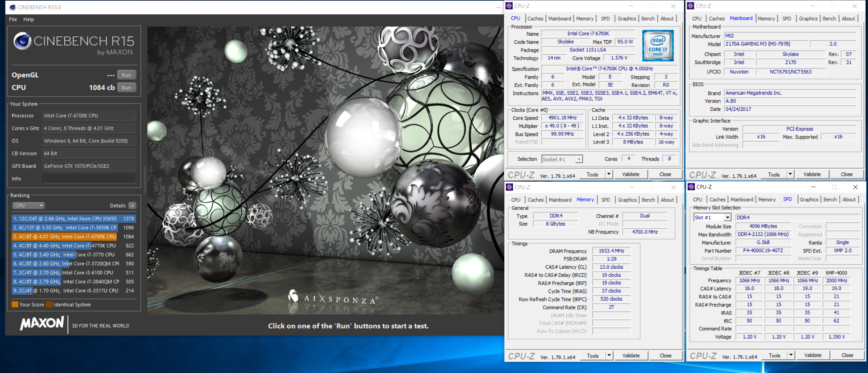
Task: Select ranking row Intel Core i7-4770K
Action: click(x=73, y=246)
